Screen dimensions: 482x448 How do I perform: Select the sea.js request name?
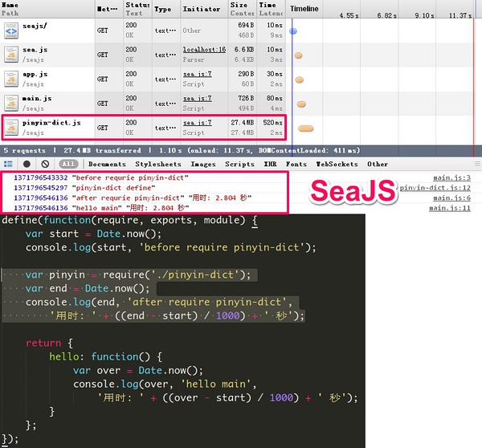point(35,50)
